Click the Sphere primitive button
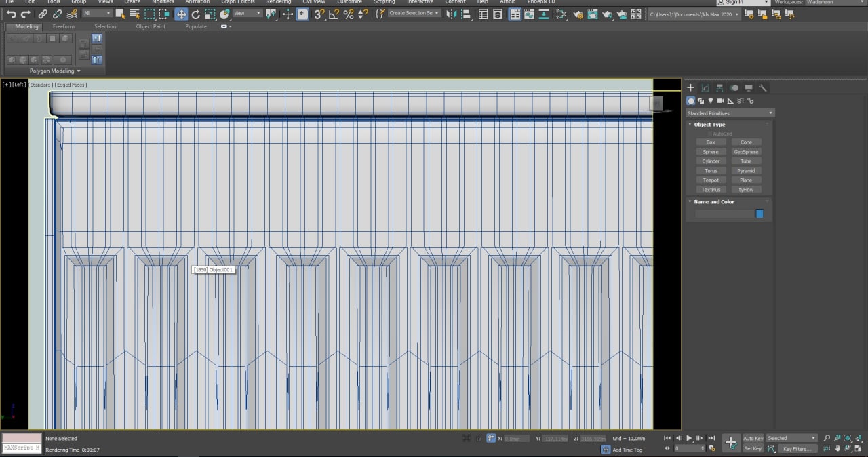 point(711,152)
